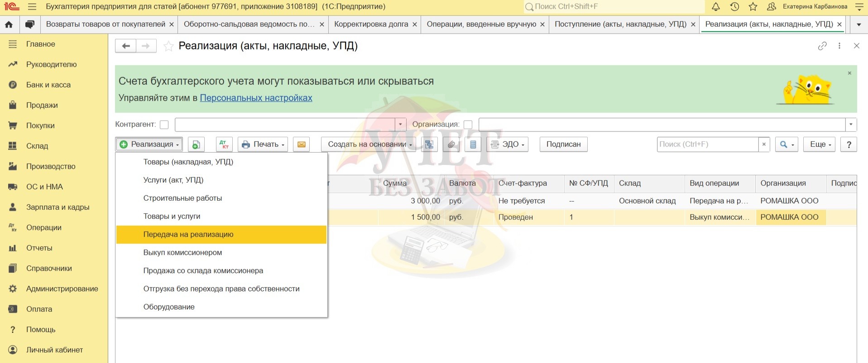The image size is (868, 363).
Task: Open the history clock icon
Action: point(734,7)
